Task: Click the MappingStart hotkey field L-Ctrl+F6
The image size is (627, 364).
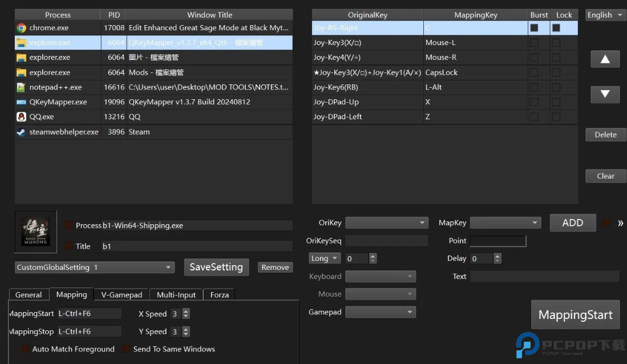Action: [89, 314]
